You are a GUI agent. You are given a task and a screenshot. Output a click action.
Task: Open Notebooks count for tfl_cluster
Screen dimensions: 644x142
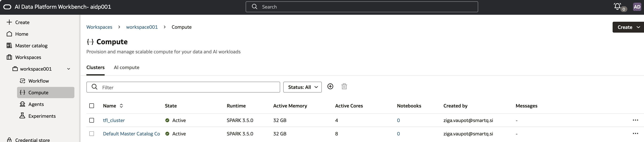(399, 120)
